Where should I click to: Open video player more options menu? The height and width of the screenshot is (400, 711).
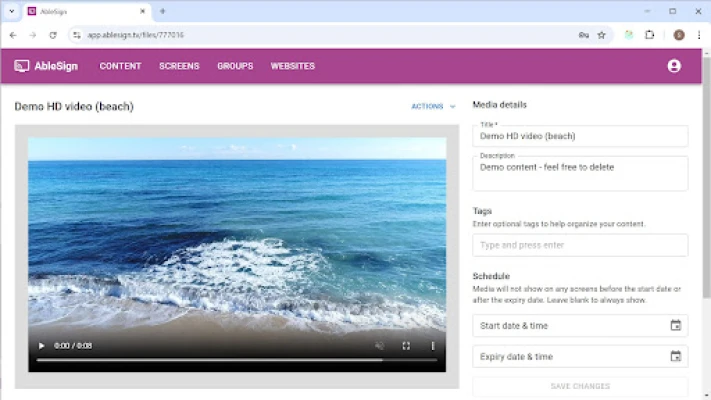[x=433, y=346]
